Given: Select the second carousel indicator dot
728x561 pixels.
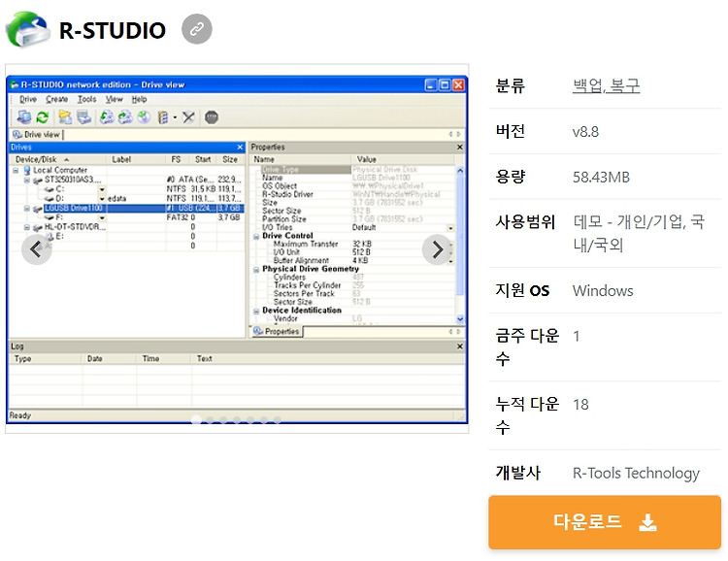Looking at the screenshot, I should point(210,420).
